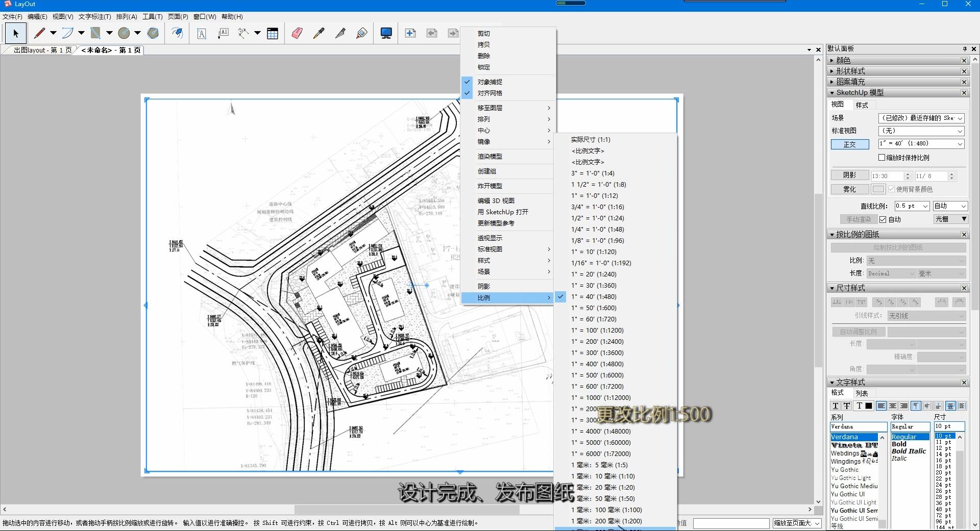Choose the Polygon tool
The image size is (980, 531).
point(153,33)
